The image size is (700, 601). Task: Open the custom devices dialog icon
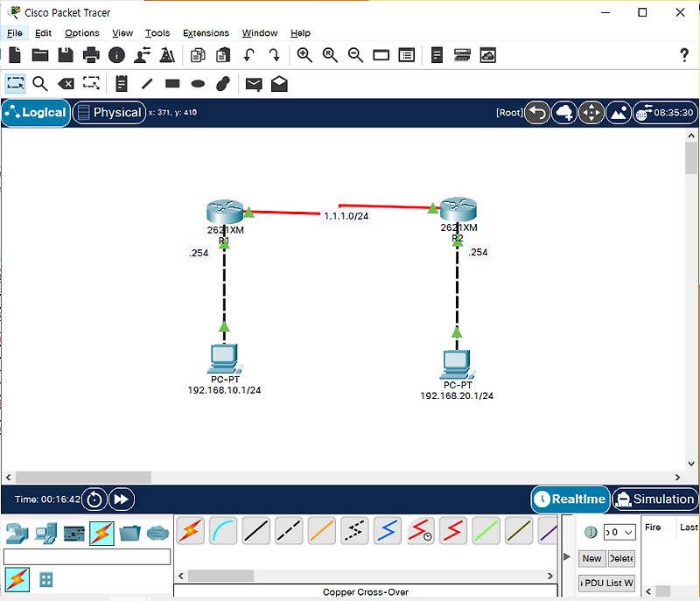click(x=406, y=55)
